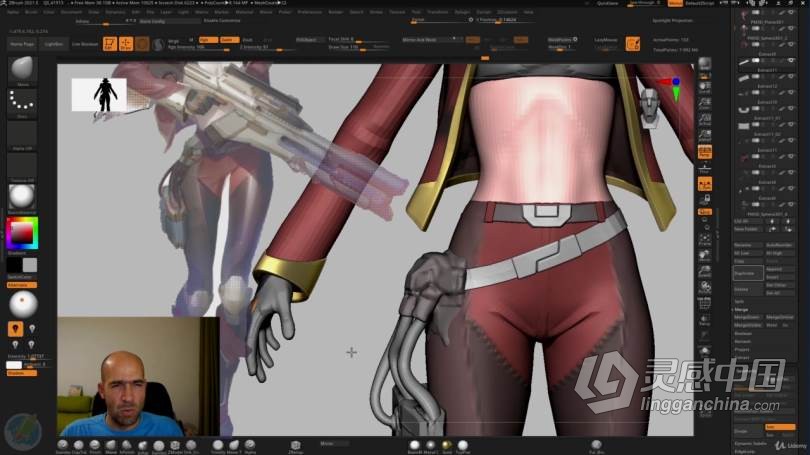Screen dimensions: 810x455
Task: Choose the Gold material sphere
Action: pos(446,446)
